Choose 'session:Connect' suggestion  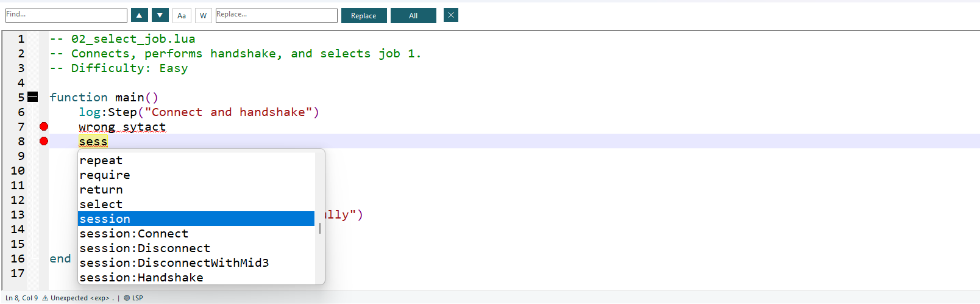click(x=196, y=234)
